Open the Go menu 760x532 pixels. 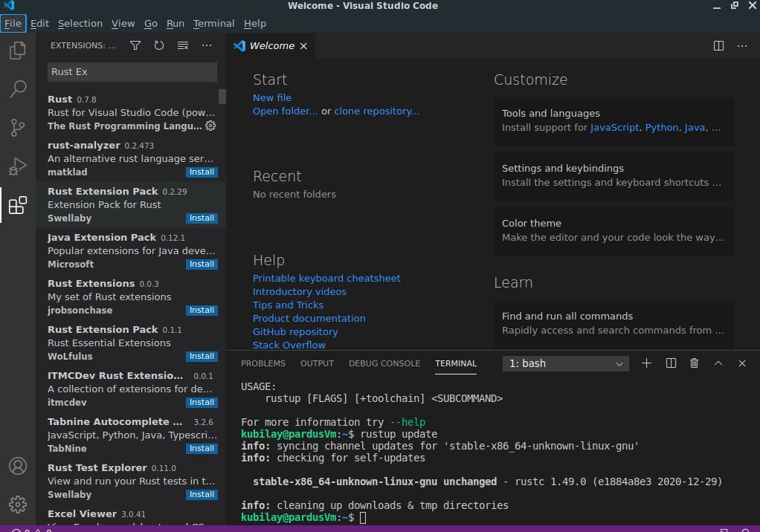(x=151, y=23)
